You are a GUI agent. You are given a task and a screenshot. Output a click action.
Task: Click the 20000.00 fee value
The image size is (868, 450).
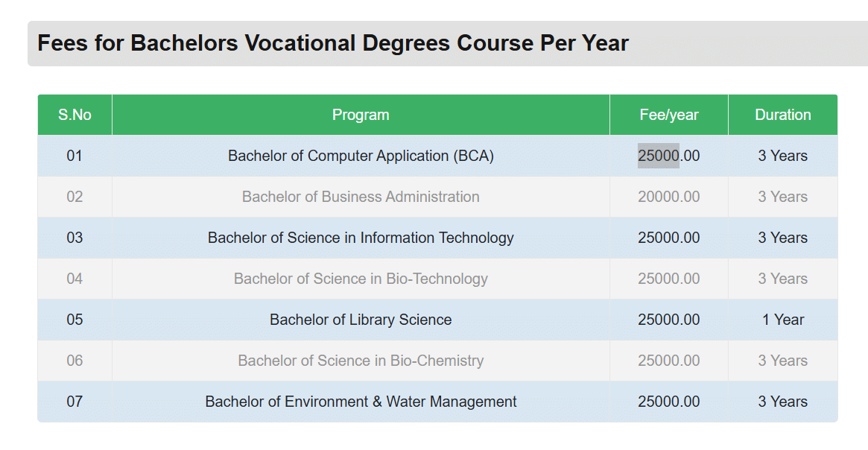tap(668, 197)
